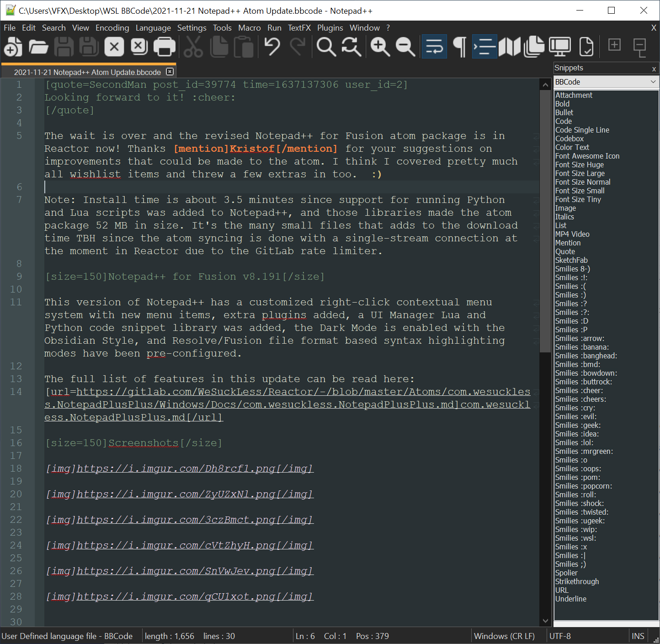This screenshot has height=644, width=660.
Task: Click the editor scrollbar down arrow
Action: pyautogui.click(x=545, y=621)
